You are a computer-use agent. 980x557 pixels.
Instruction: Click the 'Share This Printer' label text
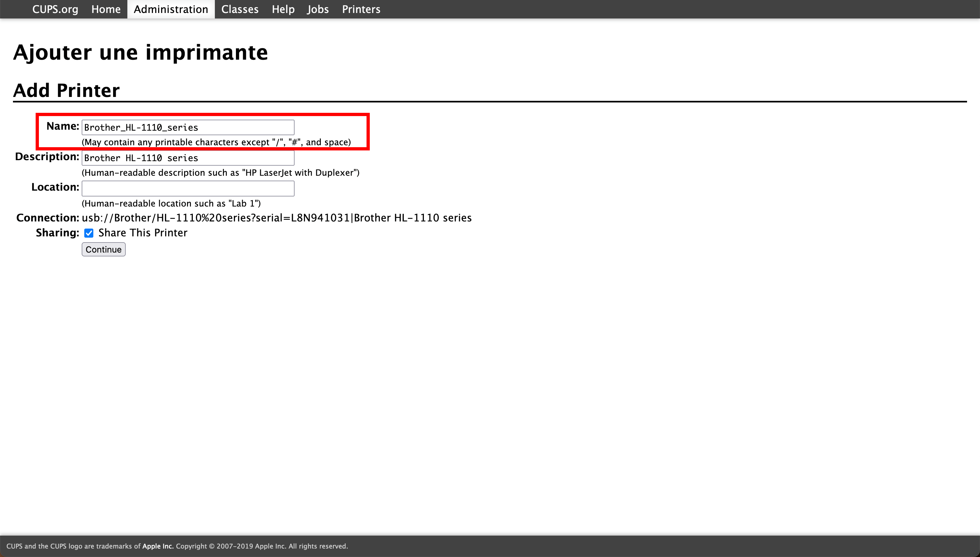pyautogui.click(x=143, y=232)
